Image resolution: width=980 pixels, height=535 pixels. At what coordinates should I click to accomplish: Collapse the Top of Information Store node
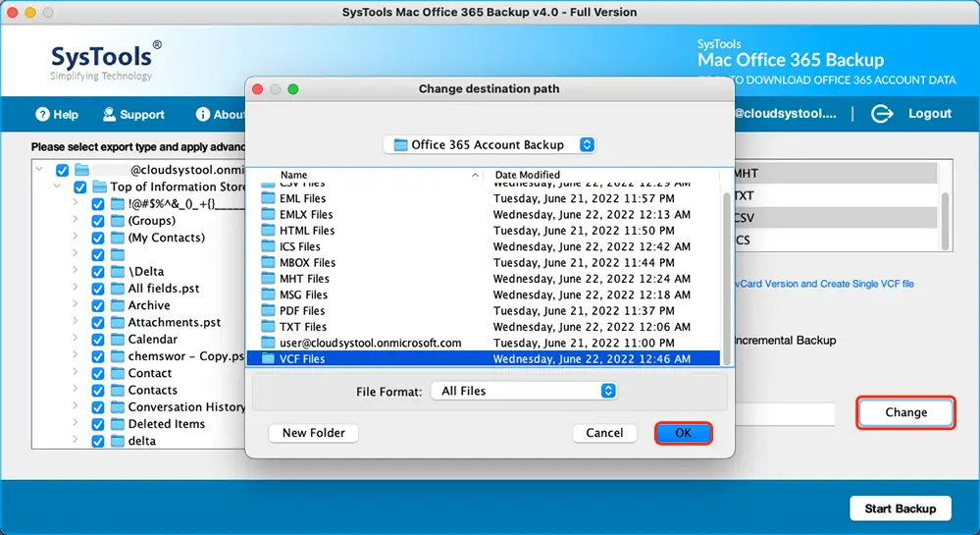coord(58,186)
